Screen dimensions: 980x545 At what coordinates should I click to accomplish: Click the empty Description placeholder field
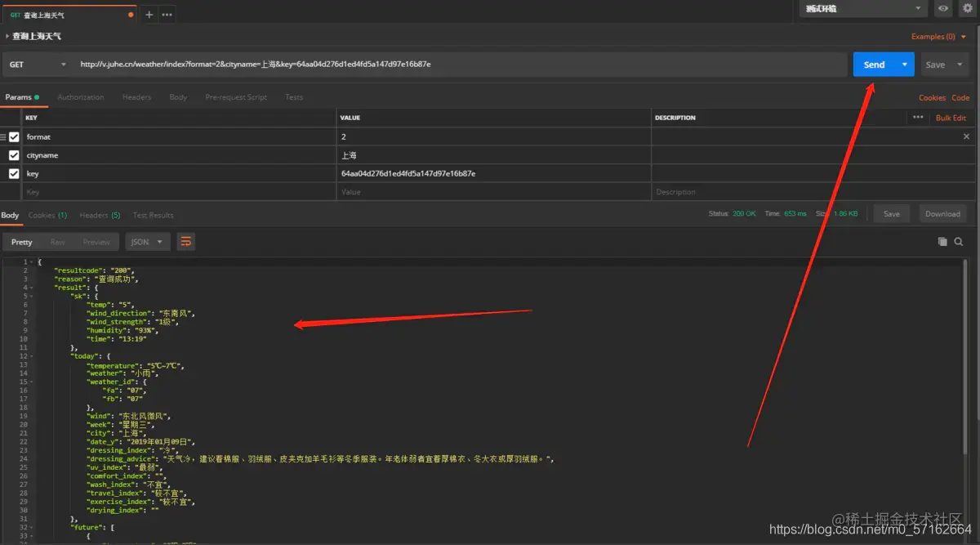coord(813,192)
